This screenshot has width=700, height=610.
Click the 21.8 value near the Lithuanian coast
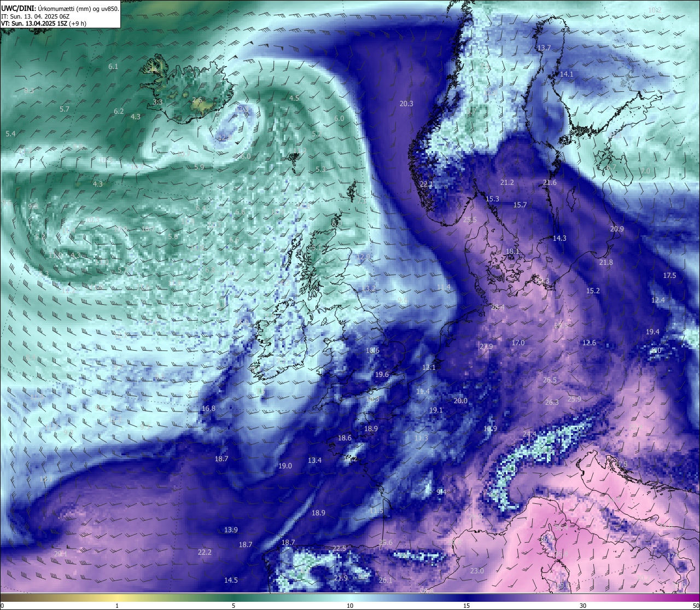tap(606, 262)
